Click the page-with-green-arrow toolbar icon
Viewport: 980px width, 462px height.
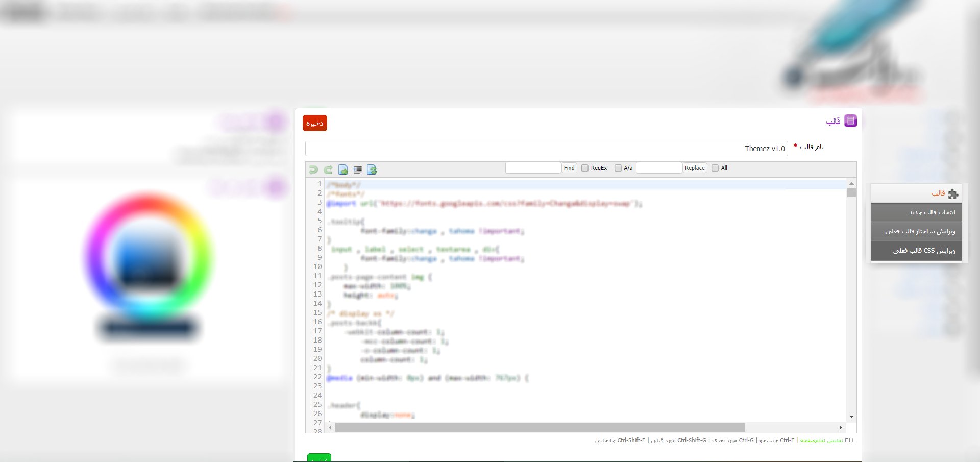[x=343, y=169]
